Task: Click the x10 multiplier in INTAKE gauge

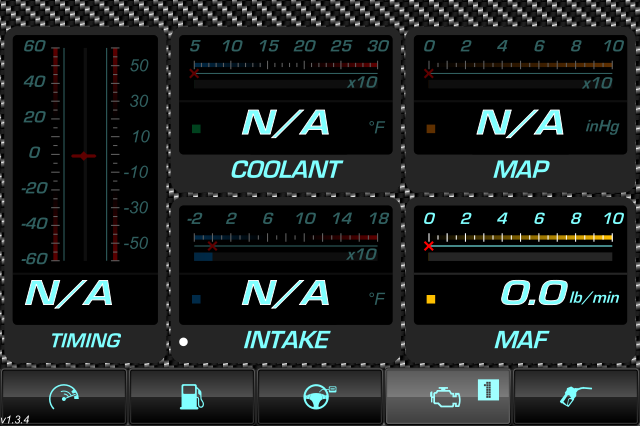Action: [362, 255]
